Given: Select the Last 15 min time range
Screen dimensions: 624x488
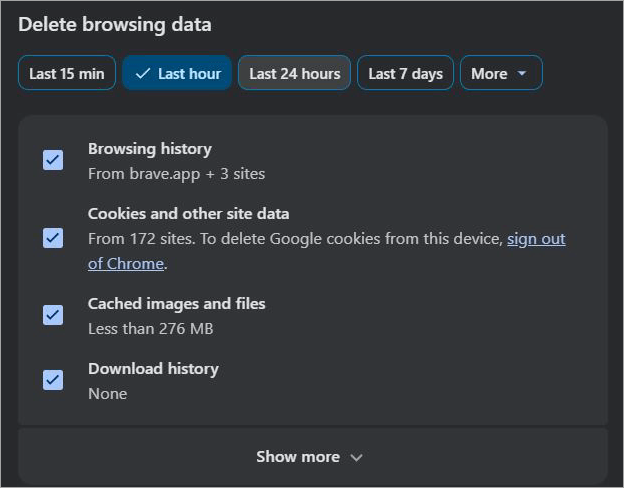Looking at the screenshot, I should (x=67, y=73).
